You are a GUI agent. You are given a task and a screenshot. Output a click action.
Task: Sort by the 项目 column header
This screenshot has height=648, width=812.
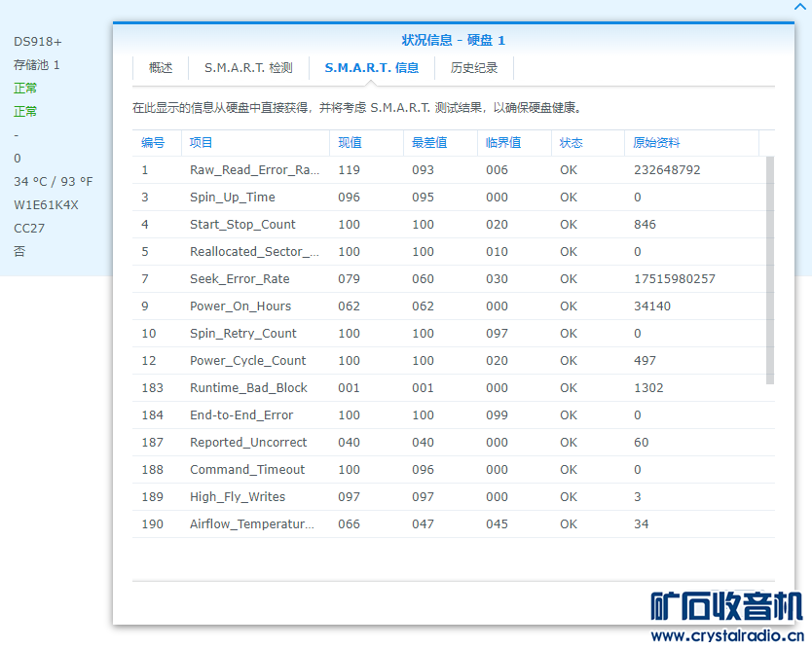click(x=255, y=143)
